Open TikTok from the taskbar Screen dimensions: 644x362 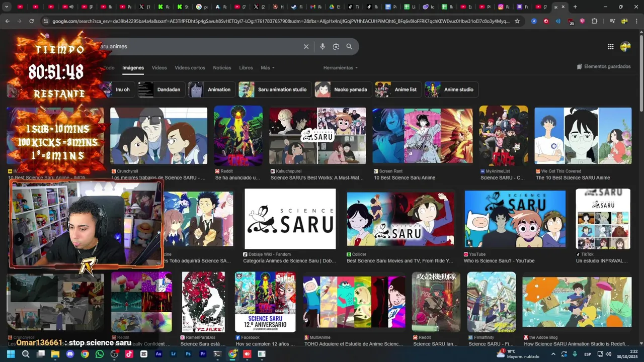129,354
